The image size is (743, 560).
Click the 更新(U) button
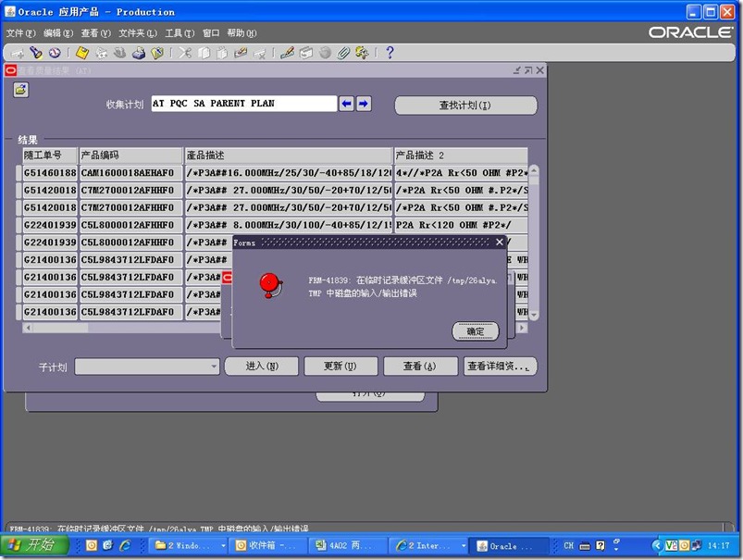click(341, 366)
